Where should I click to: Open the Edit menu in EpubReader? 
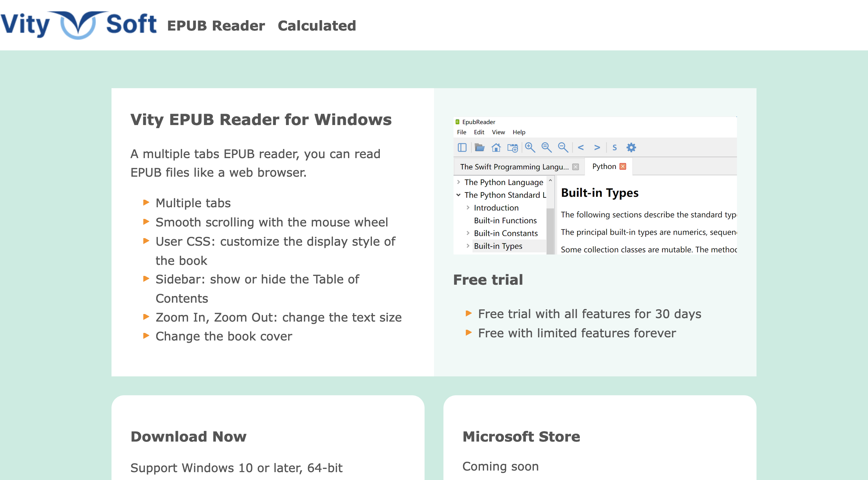pos(479,132)
